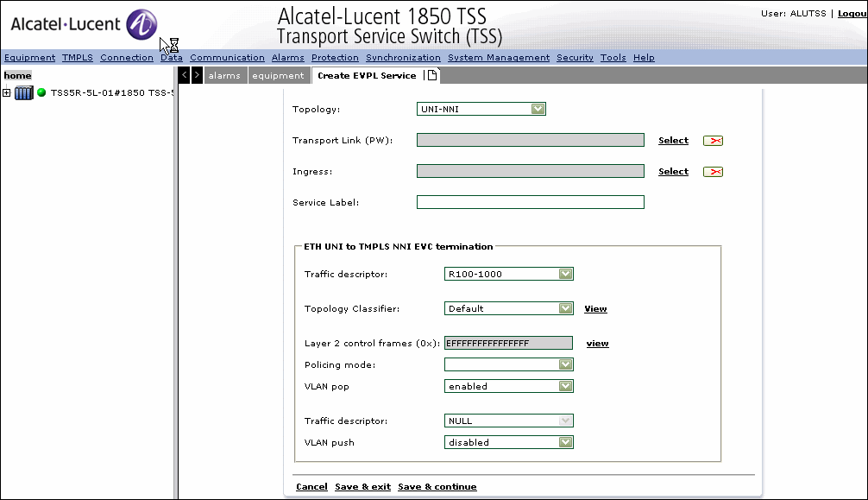This screenshot has width=868, height=500.
Task: Click the Save & exit link
Action: pos(362,487)
